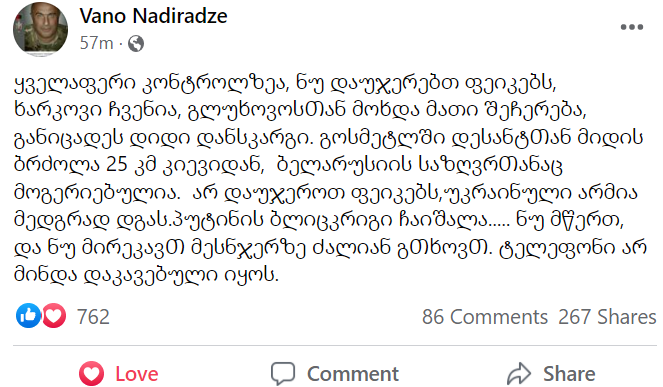Click the number 25 in the post text
This screenshot has height=387, width=663.
tap(116, 165)
